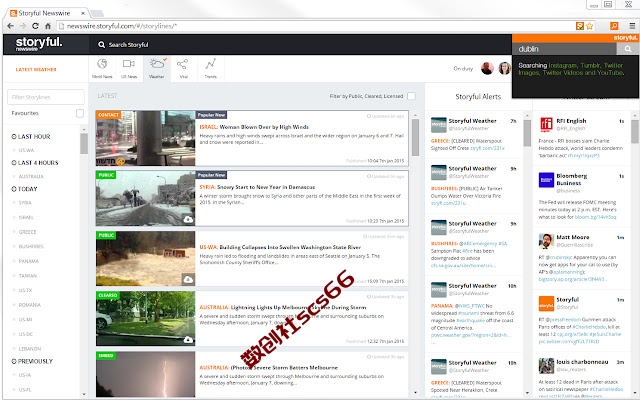Open the Israel high winds video thumbnail
The width and height of the screenshot is (640, 400).
pyautogui.click(x=146, y=138)
